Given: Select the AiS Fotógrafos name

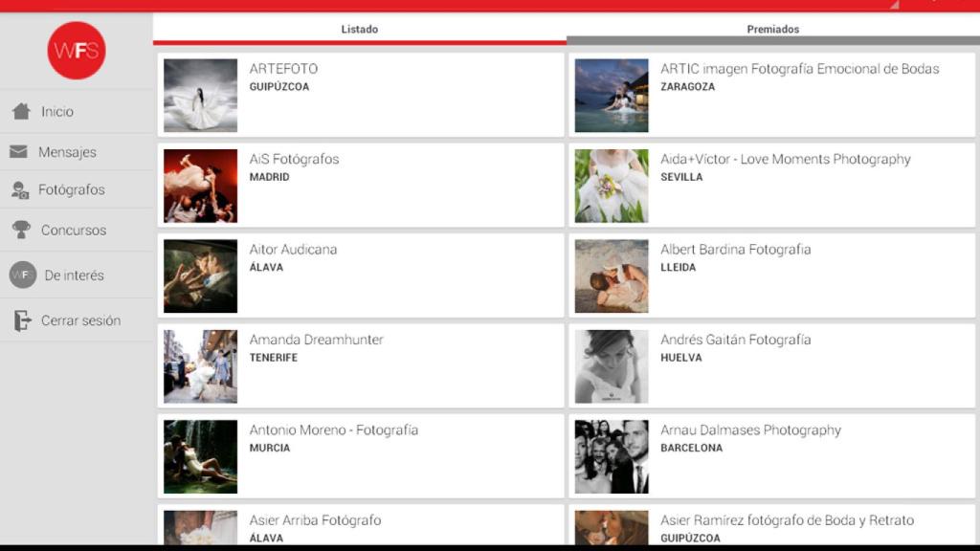Looking at the screenshot, I should click(295, 160).
